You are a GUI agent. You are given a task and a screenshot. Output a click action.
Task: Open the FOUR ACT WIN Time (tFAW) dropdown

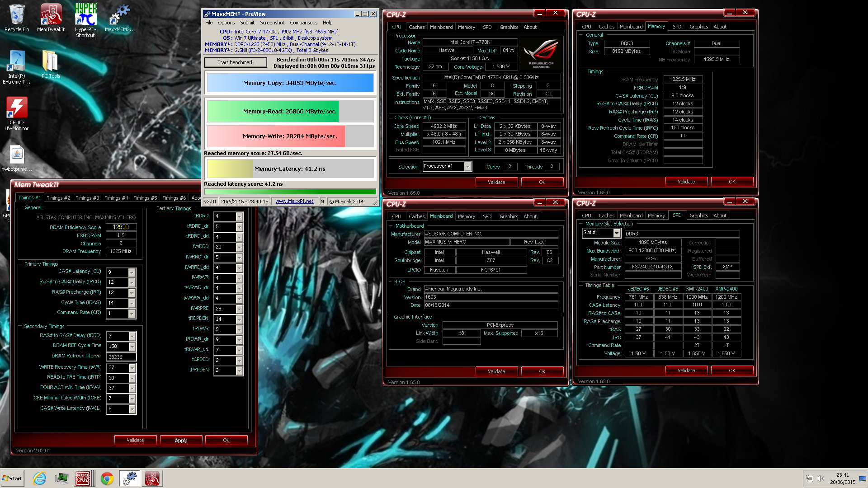pos(132,388)
